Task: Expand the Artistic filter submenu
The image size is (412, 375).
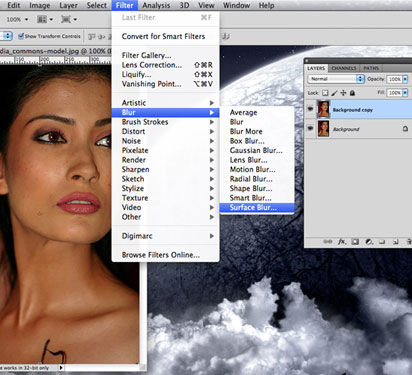Action: click(x=165, y=103)
